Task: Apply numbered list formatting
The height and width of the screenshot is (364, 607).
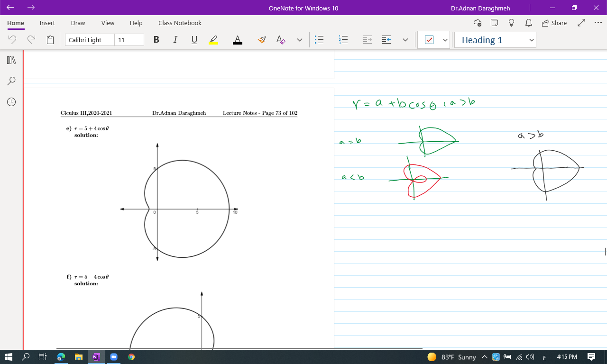Action: tap(343, 40)
